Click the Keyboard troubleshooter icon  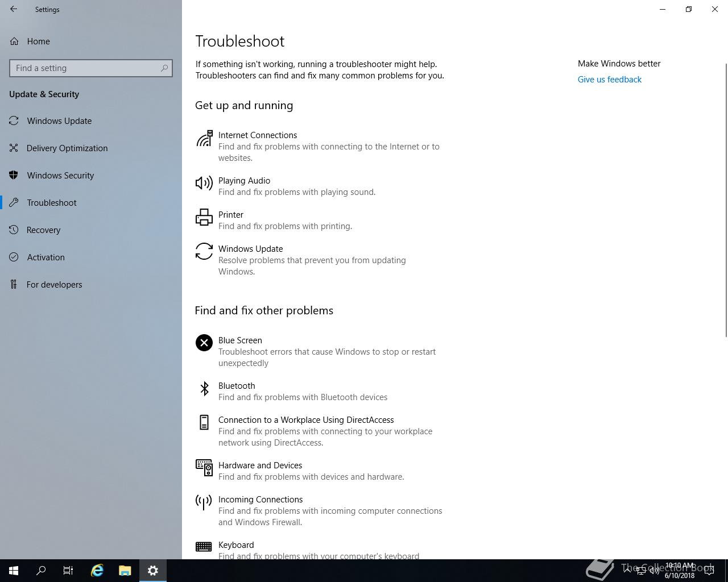click(x=204, y=547)
